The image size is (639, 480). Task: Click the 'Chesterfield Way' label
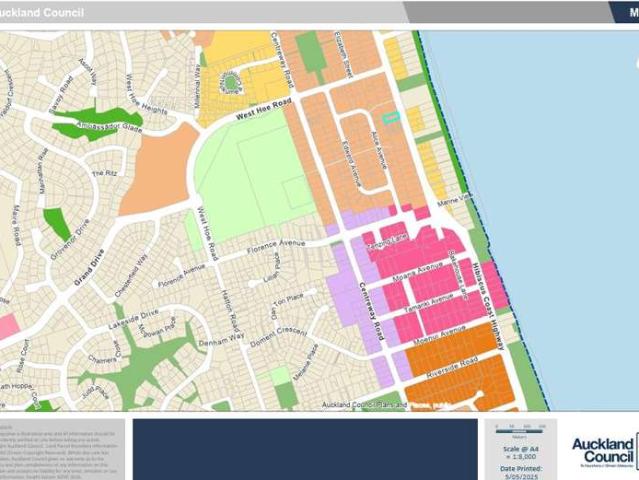pyautogui.click(x=132, y=275)
